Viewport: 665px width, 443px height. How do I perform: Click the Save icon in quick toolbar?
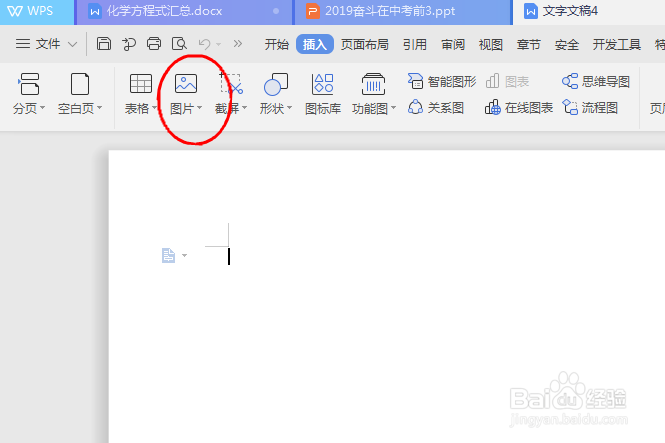click(x=103, y=44)
